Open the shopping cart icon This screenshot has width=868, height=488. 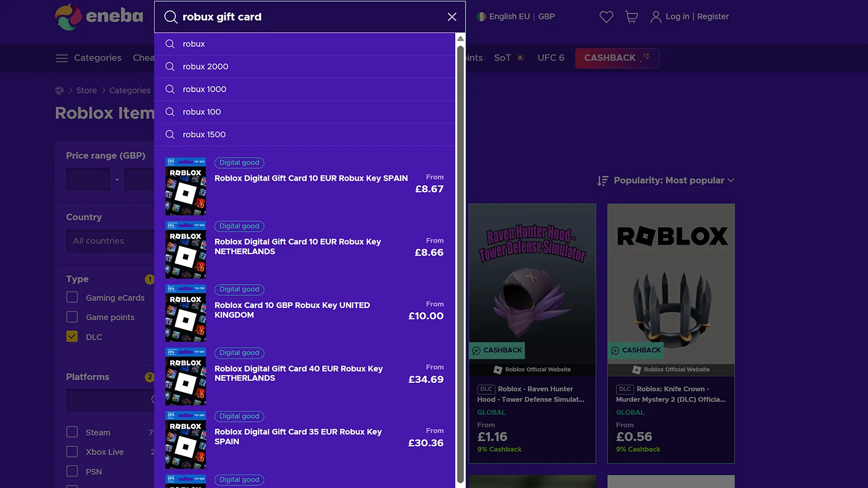(x=631, y=17)
